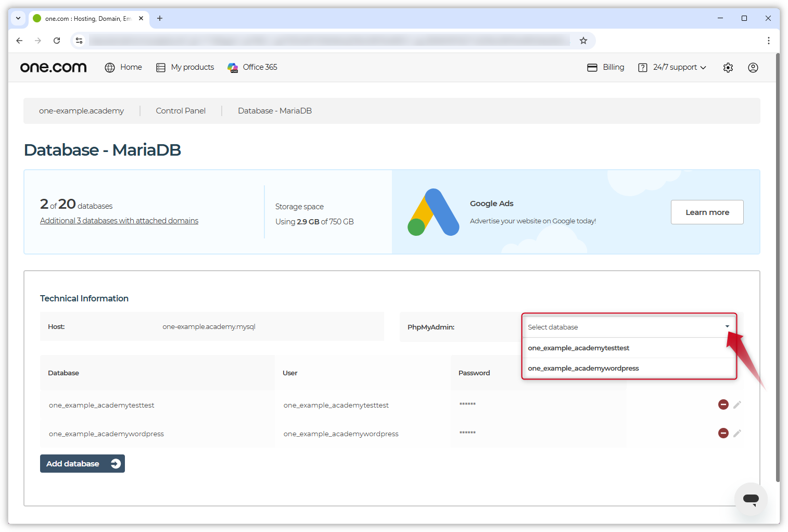Select the Control Panel breadcrumb
The width and height of the screenshot is (788, 532).
click(181, 110)
